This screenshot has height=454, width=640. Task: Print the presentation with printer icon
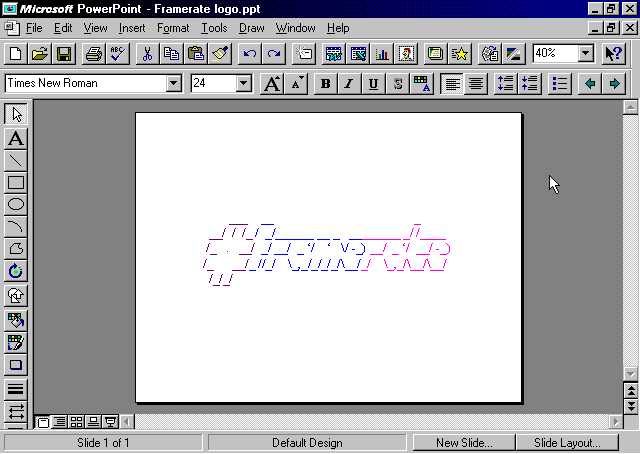tap(93, 53)
